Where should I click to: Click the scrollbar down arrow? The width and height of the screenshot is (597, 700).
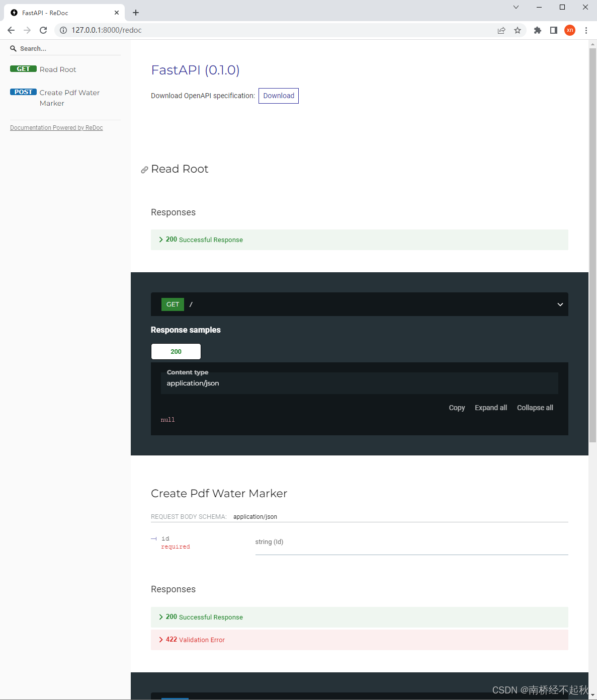tap(592, 695)
